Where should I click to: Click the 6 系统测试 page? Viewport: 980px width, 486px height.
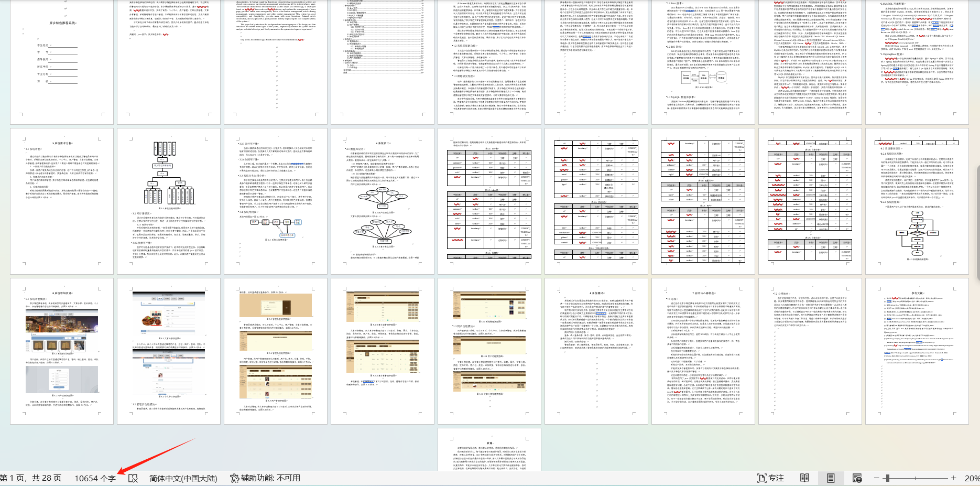click(596, 351)
